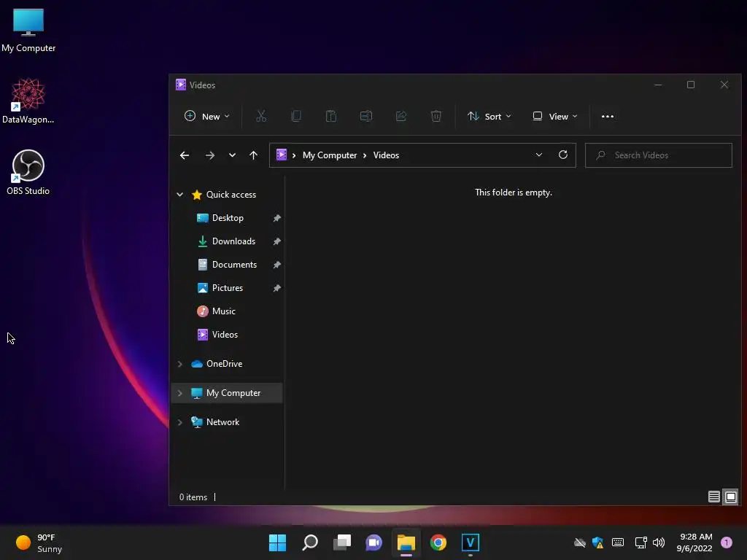This screenshot has width=747, height=560.
Task: Click the Delete trash icon
Action: click(x=436, y=116)
